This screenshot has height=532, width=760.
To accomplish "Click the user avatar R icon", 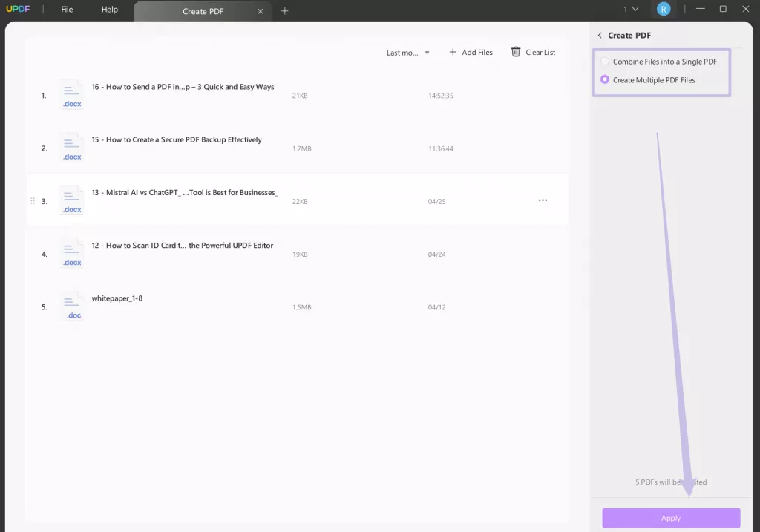I will (x=663, y=10).
